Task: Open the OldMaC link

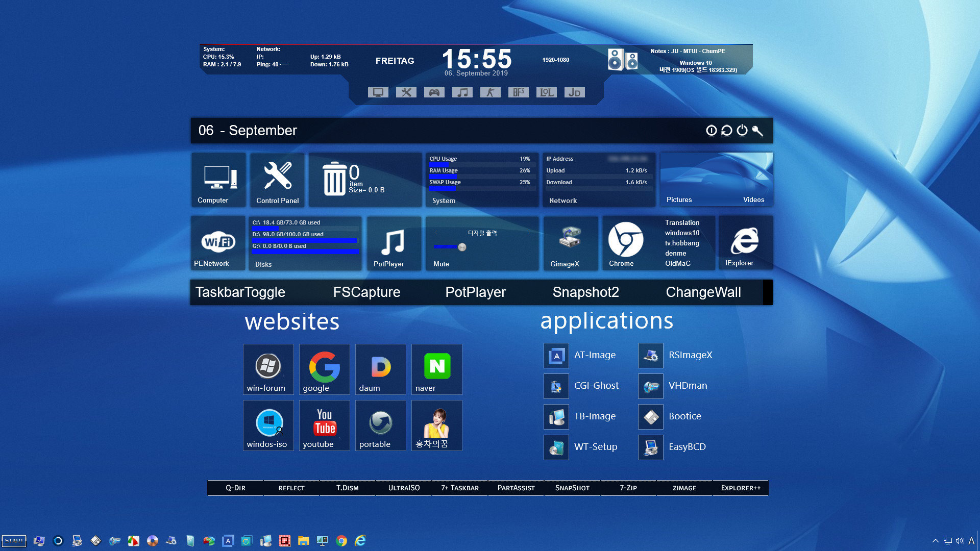Action: [677, 264]
